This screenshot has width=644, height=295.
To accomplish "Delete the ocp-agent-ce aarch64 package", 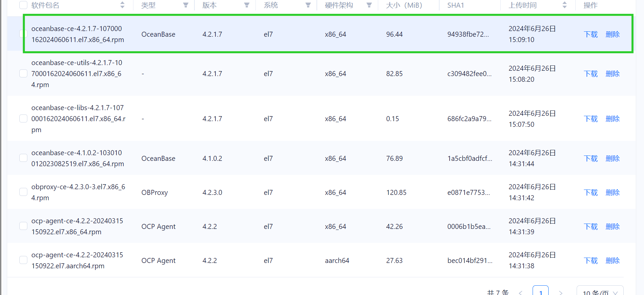I will point(613,261).
